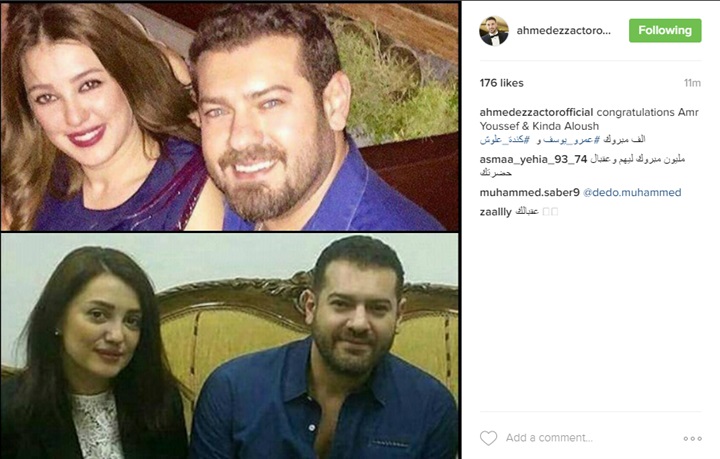Click the bottom couple photo on the sofa
Image resolution: width=720 pixels, height=459 pixels.
point(230,346)
